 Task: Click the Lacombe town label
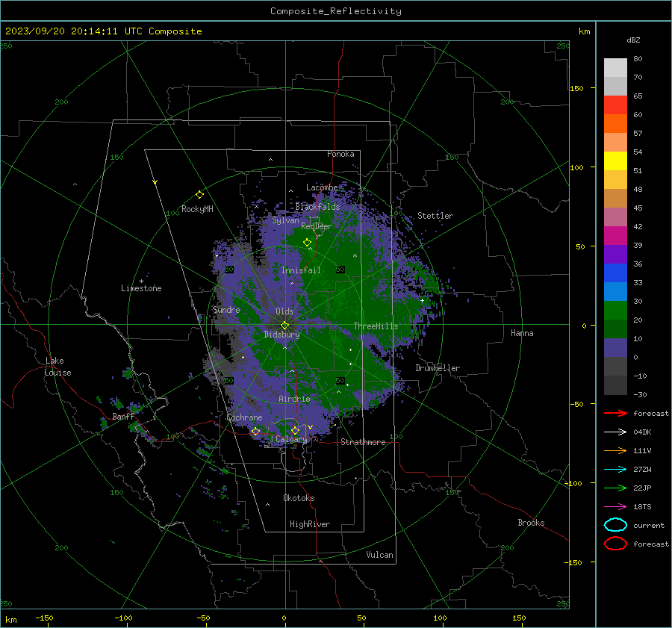pyautogui.click(x=322, y=187)
